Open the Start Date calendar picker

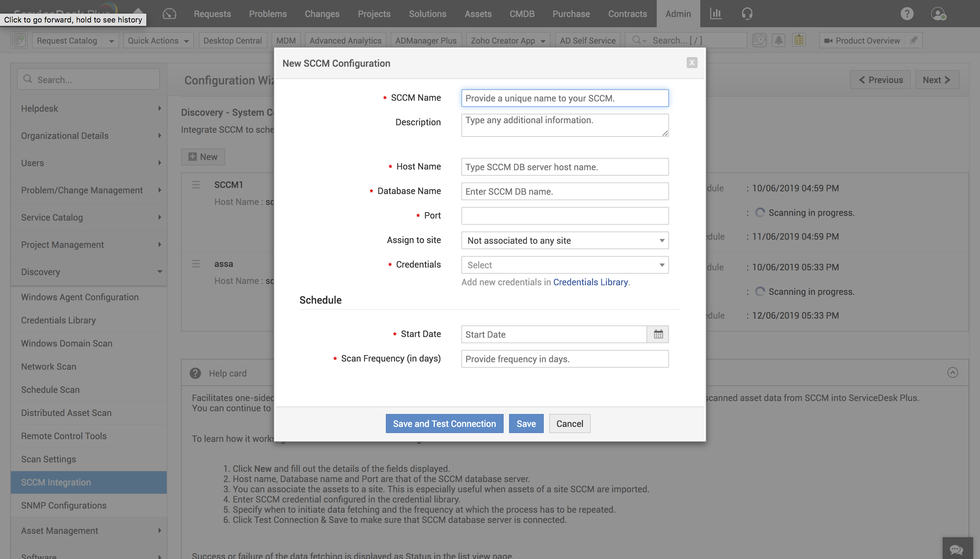tap(658, 334)
